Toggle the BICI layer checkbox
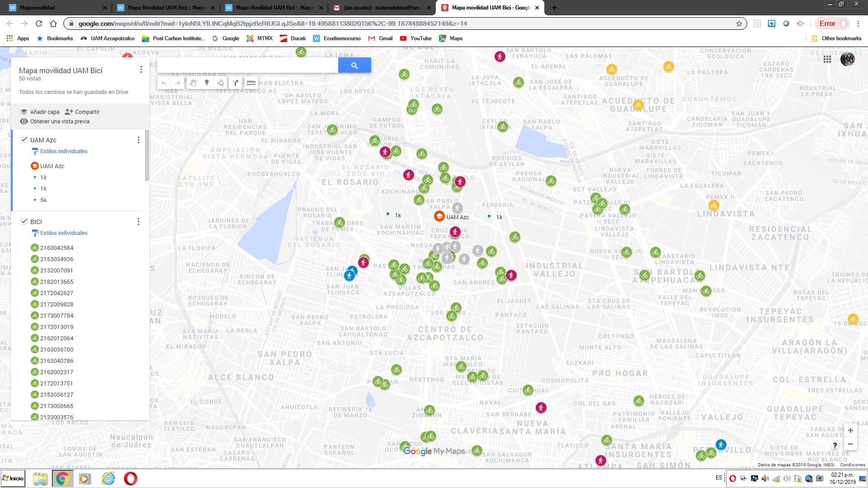Screen dimensions: 868x488 click(x=24, y=221)
